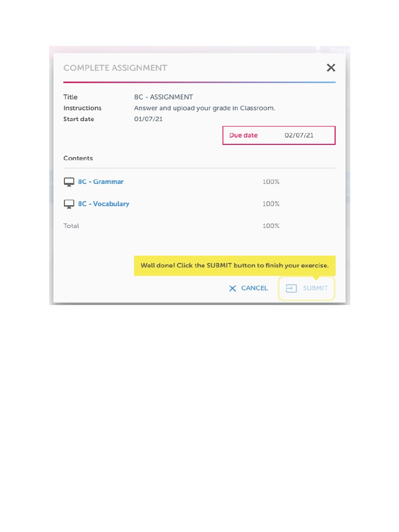Click the monitor icon beside 8C - Grammar
The image size is (399, 532).
[69, 182]
